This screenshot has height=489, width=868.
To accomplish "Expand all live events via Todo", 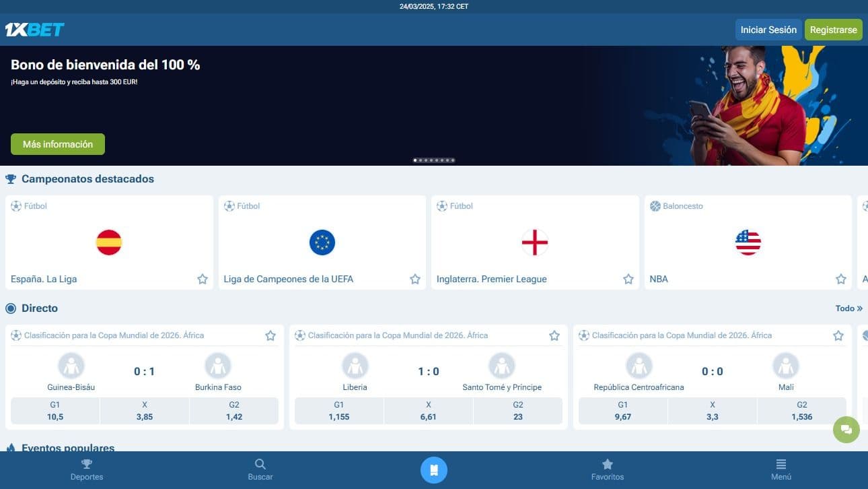I will [848, 308].
